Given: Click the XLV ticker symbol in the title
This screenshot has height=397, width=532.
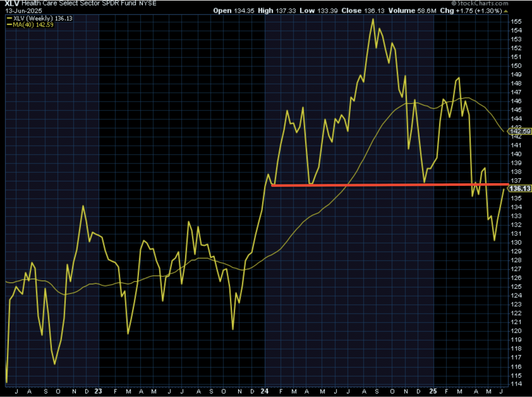Looking at the screenshot, I should 12,3.
